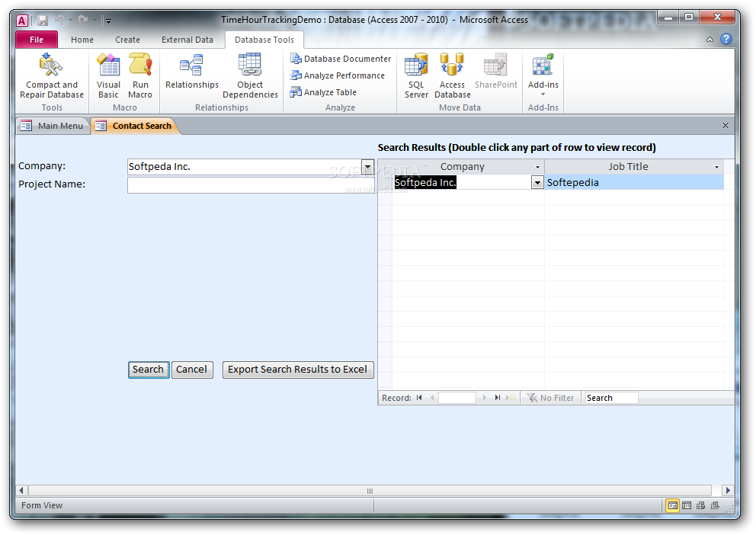Click the Access application icon
Viewport: 756px width, 535px height.
(22, 21)
